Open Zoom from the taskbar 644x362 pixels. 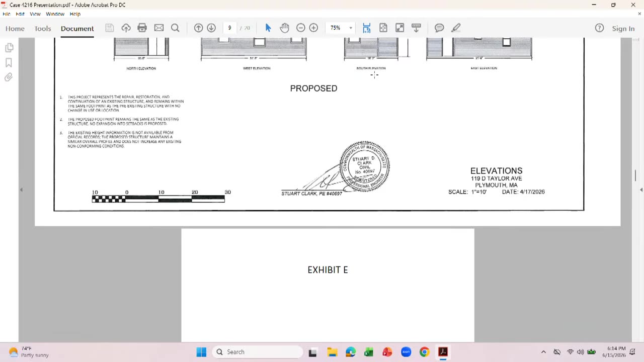point(406,352)
